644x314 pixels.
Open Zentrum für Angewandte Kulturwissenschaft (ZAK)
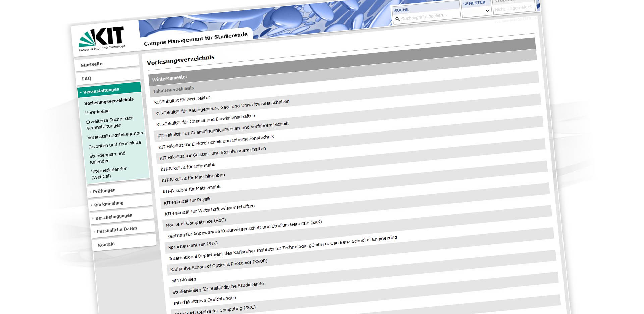click(x=244, y=229)
